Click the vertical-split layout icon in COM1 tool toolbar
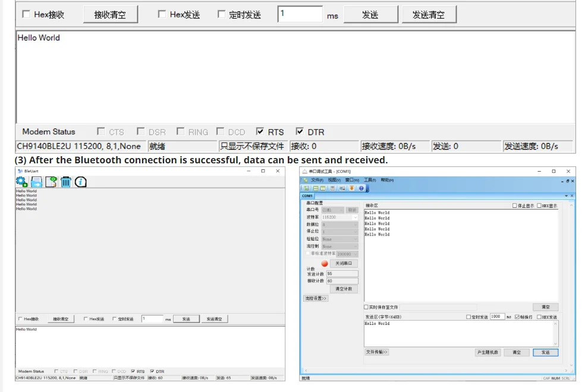Viewport: 588px width, 392px height. 322,188
